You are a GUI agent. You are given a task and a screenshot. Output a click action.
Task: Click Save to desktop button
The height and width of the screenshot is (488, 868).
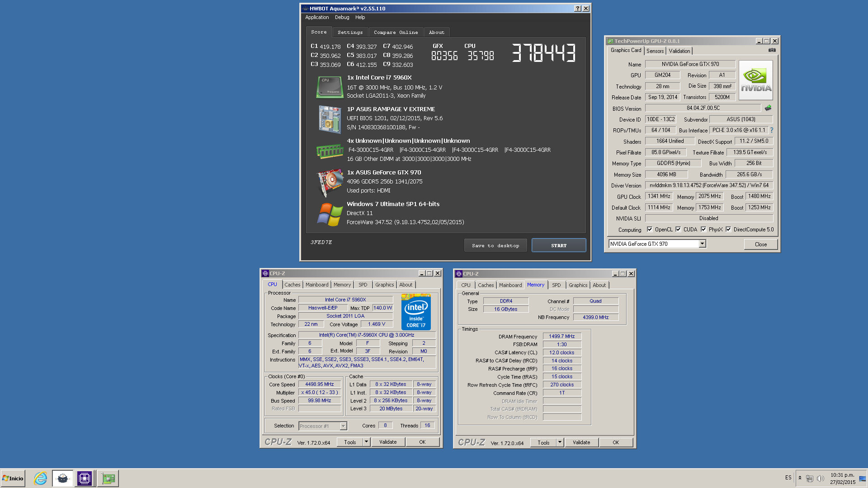(x=495, y=245)
